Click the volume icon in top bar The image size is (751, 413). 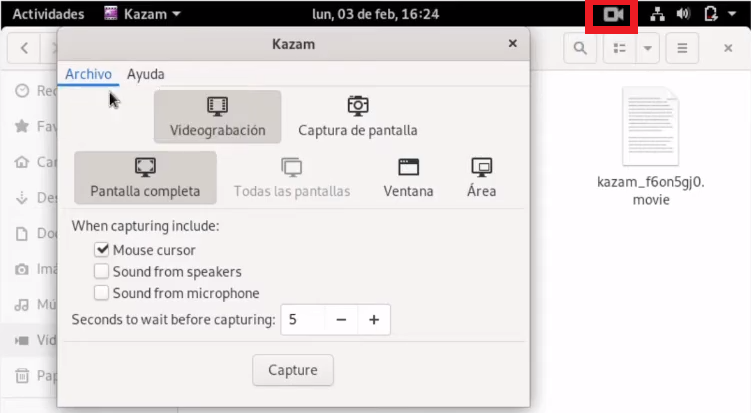[683, 14]
